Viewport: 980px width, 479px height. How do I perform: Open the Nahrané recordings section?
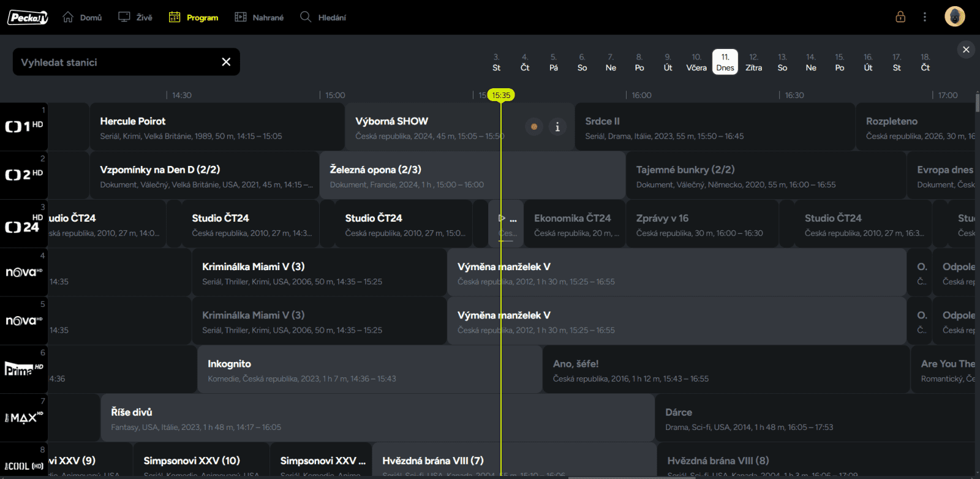click(x=259, y=18)
